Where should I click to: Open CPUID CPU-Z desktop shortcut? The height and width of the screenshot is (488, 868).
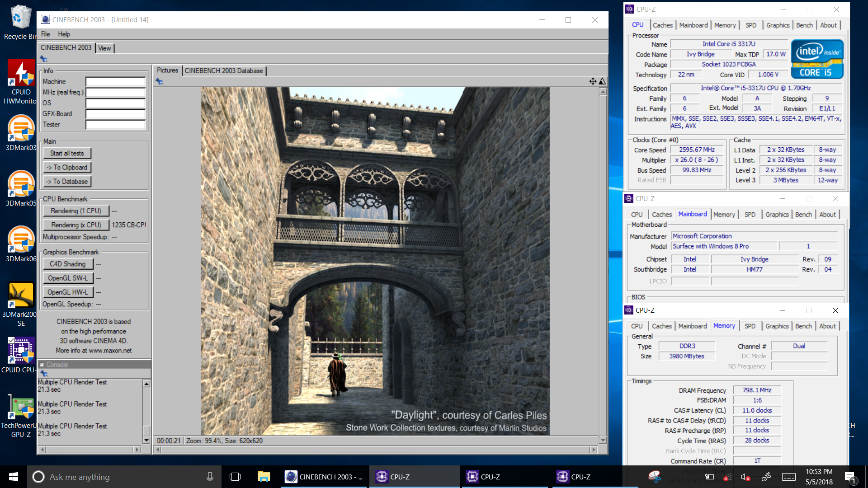pyautogui.click(x=20, y=356)
